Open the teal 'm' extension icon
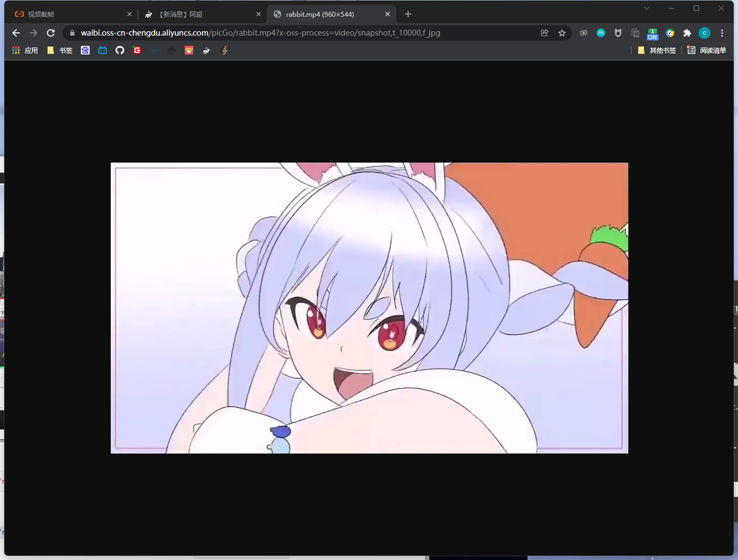738x560 pixels. coord(601,33)
